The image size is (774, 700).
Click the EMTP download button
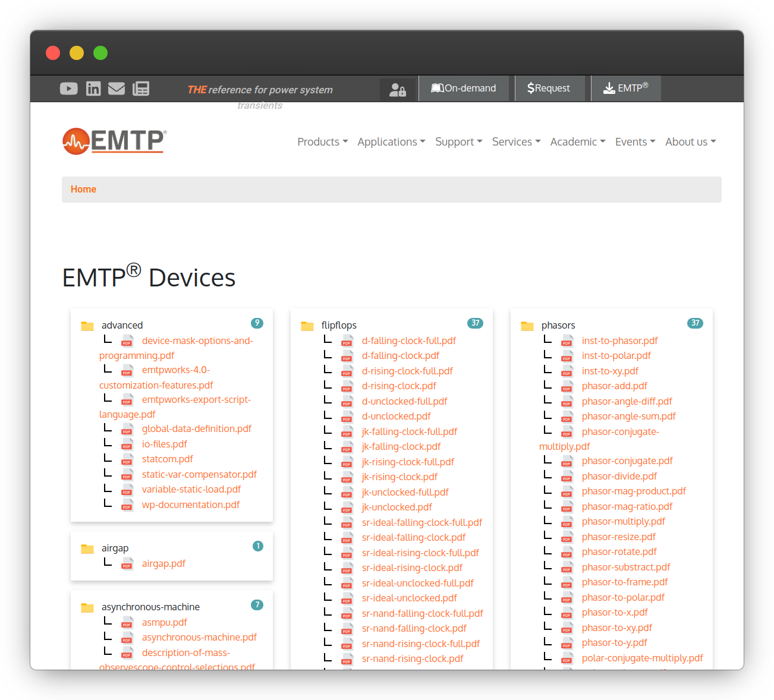tap(626, 89)
